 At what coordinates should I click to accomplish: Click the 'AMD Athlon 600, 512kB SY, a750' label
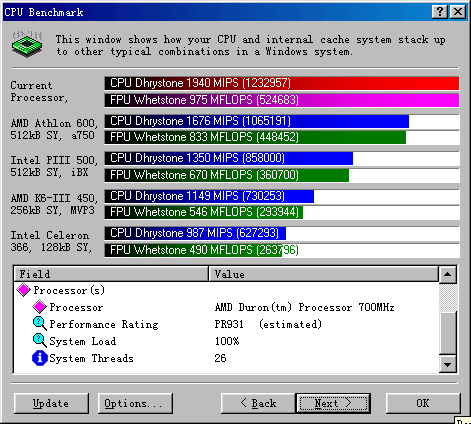point(54,129)
